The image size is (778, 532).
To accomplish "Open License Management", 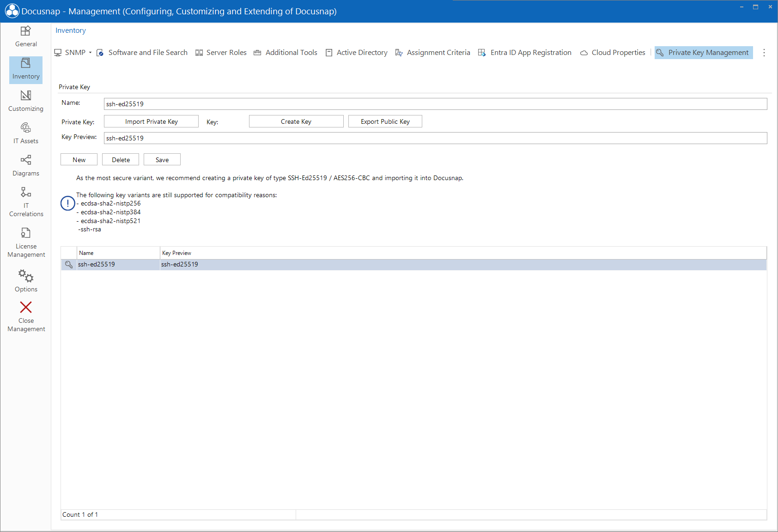I will 25,242.
